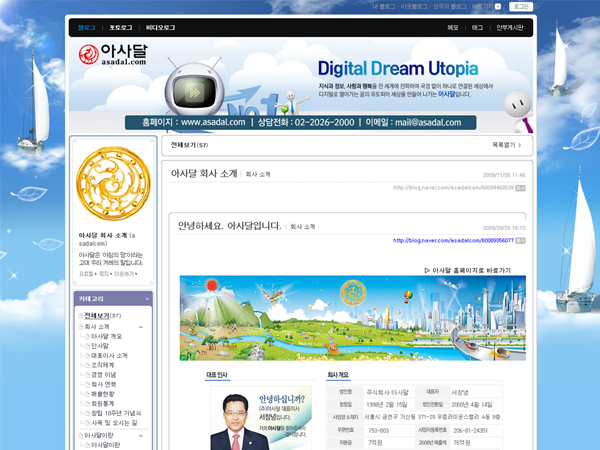Click the page icon beside 인사말
Viewport: 600px width, 450px height.
(88, 346)
